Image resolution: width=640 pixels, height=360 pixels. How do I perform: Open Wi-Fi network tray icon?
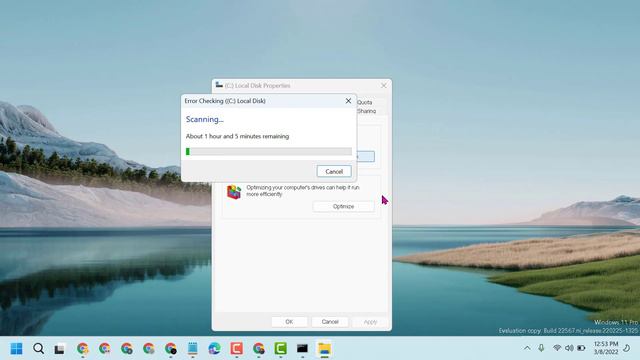tap(557, 348)
